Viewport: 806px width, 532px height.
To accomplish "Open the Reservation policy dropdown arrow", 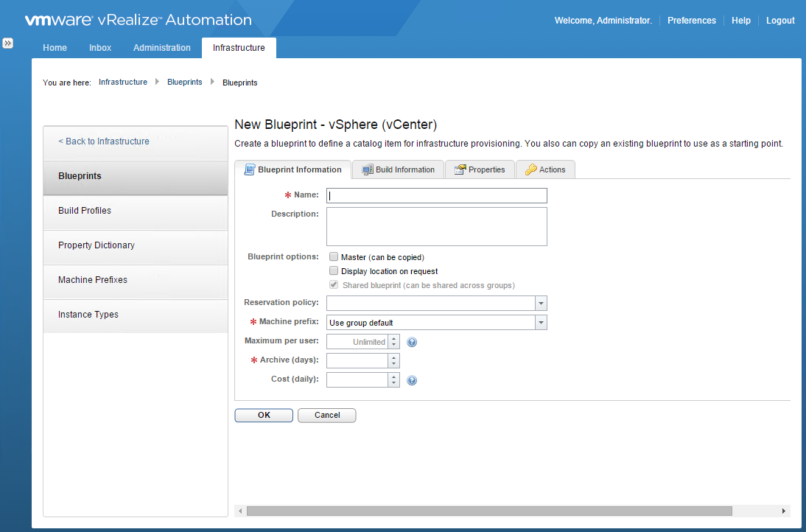I will [x=541, y=304].
